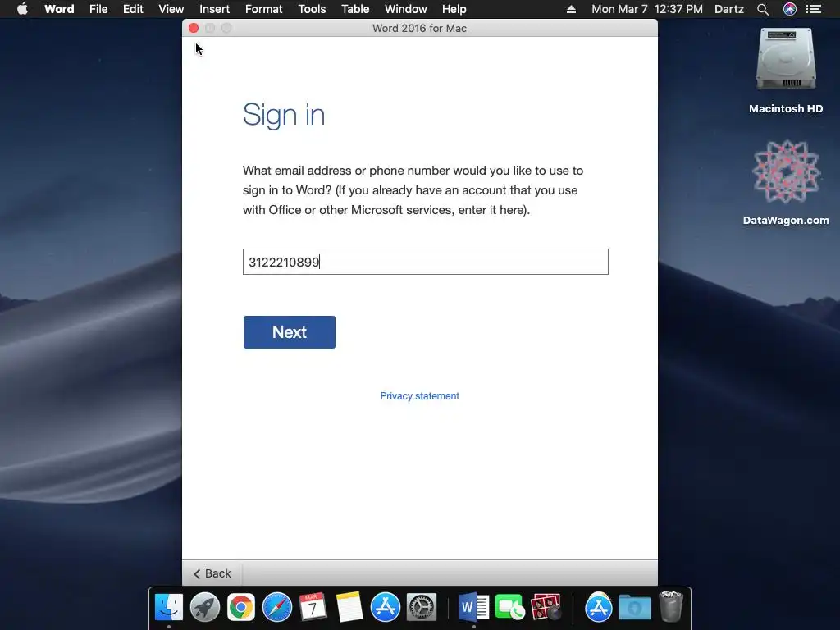The height and width of the screenshot is (630, 840).
Task: Click the eject icon in menu bar
Action: click(571, 9)
